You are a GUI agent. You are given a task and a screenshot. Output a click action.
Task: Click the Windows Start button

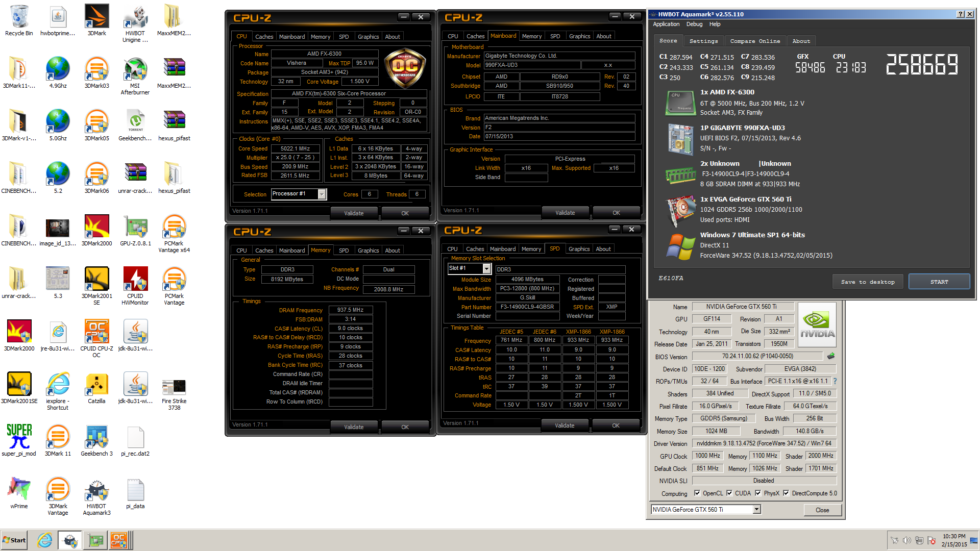coord(14,540)
